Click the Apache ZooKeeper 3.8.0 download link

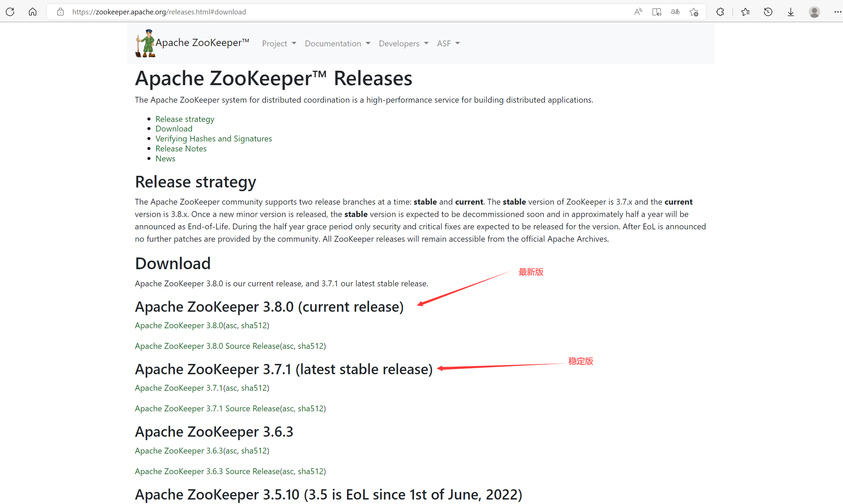click(x=179, y=325)
